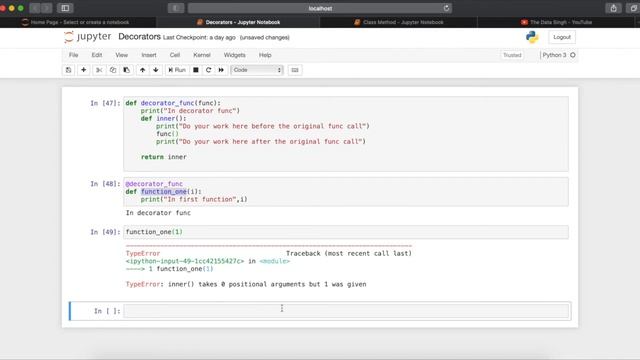The image size is (640, 360).
Task: Click code cell 47 defining decorator_func
Action: tap(346, 134)
